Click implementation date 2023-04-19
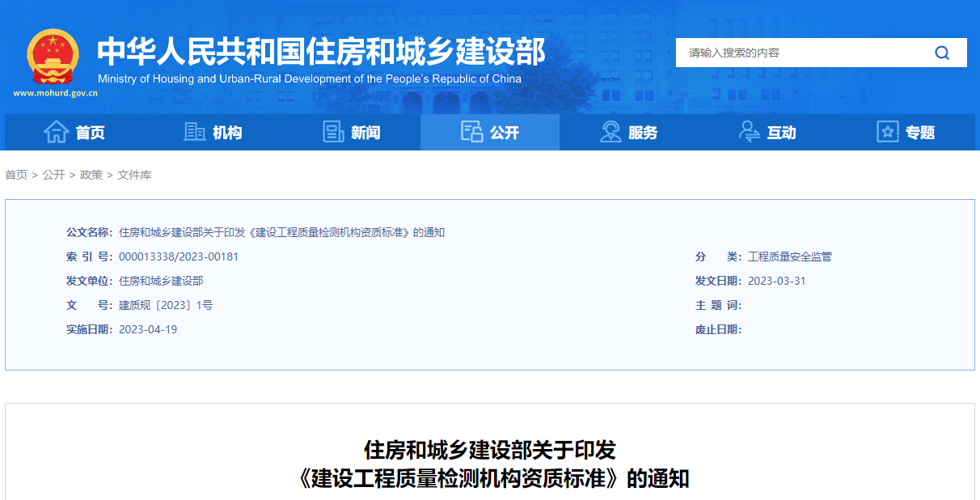980x500 pixels. (148, 329)
